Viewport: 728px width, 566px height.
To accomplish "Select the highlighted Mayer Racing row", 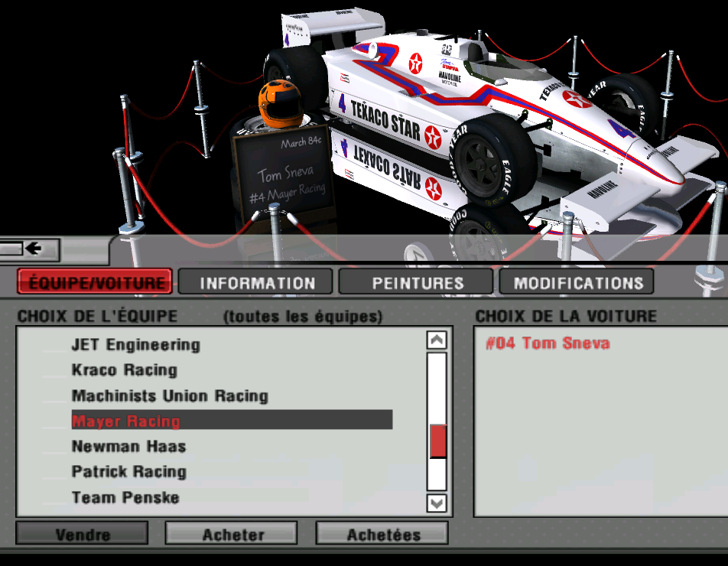I will tap(232, 420).
